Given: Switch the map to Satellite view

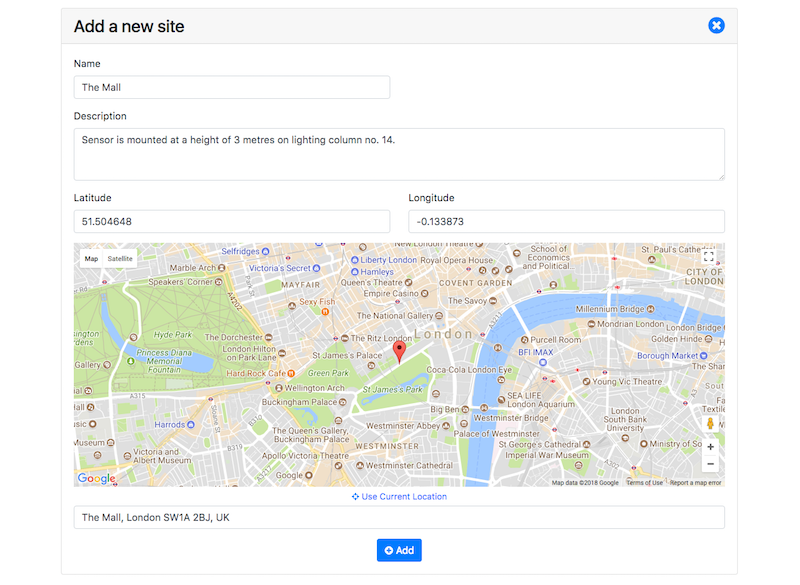Looking at the screenshot, I should (x=120, y=259).
